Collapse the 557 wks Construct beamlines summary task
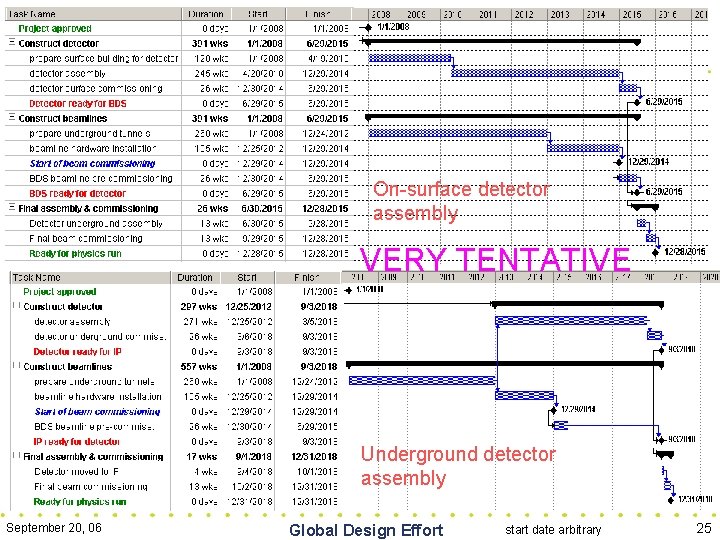This screenshot has width=720, height=540. [17, 366]
